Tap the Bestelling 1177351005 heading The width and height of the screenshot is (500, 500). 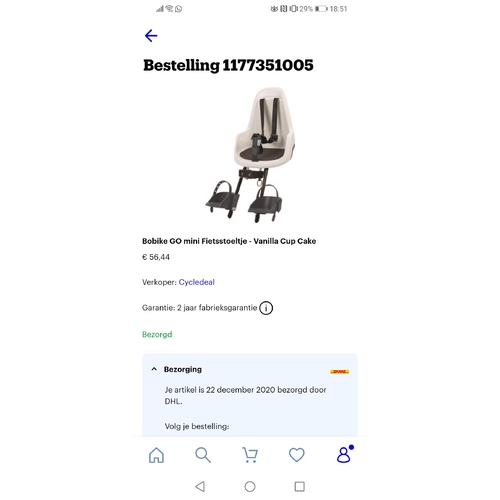pyautogui.click(x=228, y=65)
